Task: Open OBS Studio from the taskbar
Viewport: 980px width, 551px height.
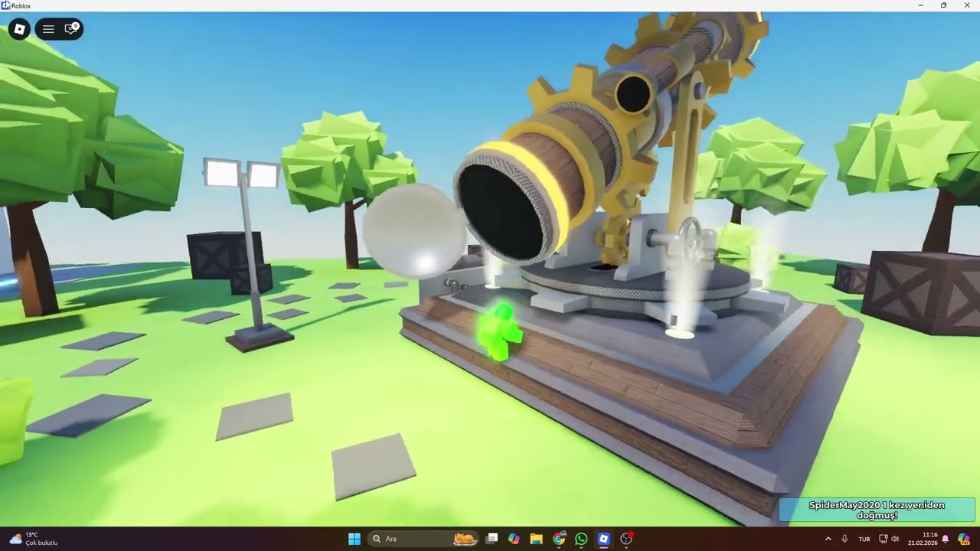Action: (x=626, y=539)
